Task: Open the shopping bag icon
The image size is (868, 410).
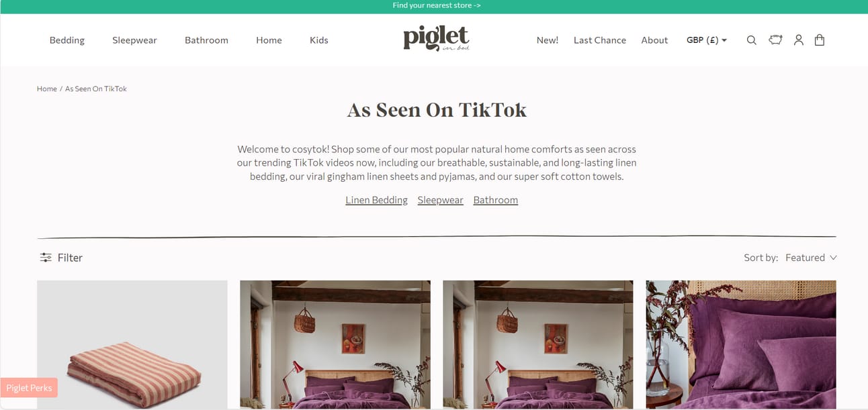Action: 820,40
